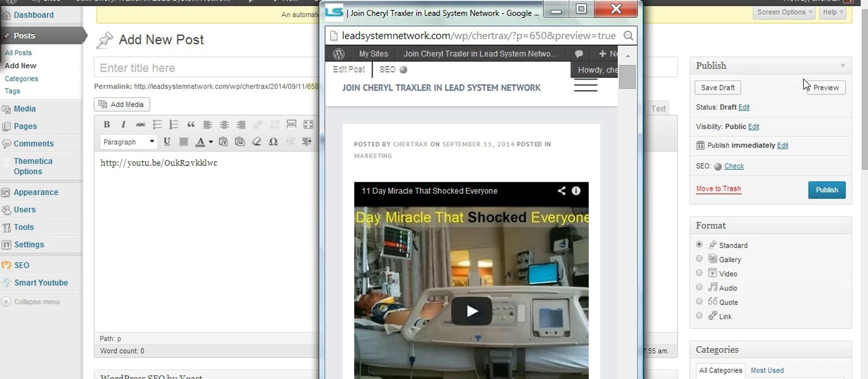Image resolution: width=868 pixels, height=379 pixels.
Task: Select the Gallery post format
Action: [x=699, y=258]
